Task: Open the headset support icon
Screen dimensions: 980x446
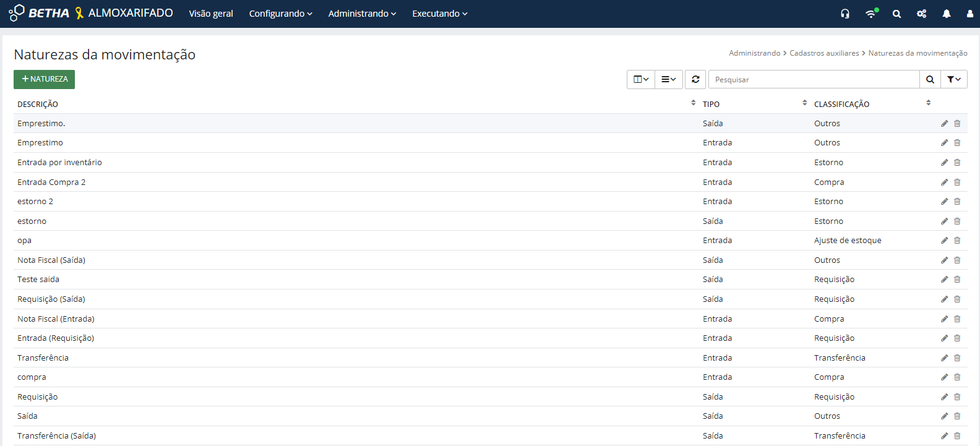Action: point(845,14)
